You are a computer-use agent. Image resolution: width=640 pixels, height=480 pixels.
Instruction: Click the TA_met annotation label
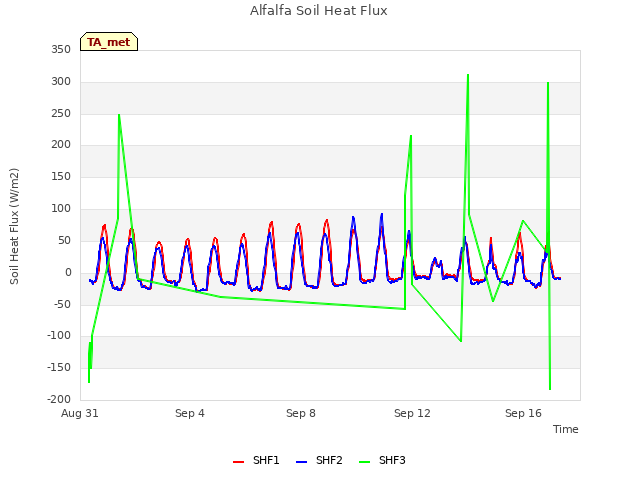[109, 42]
